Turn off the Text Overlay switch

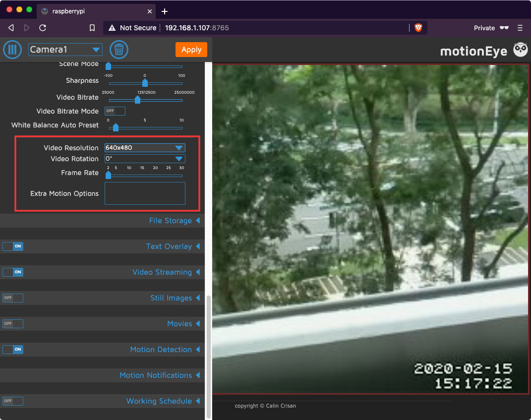tap(13, 246)
